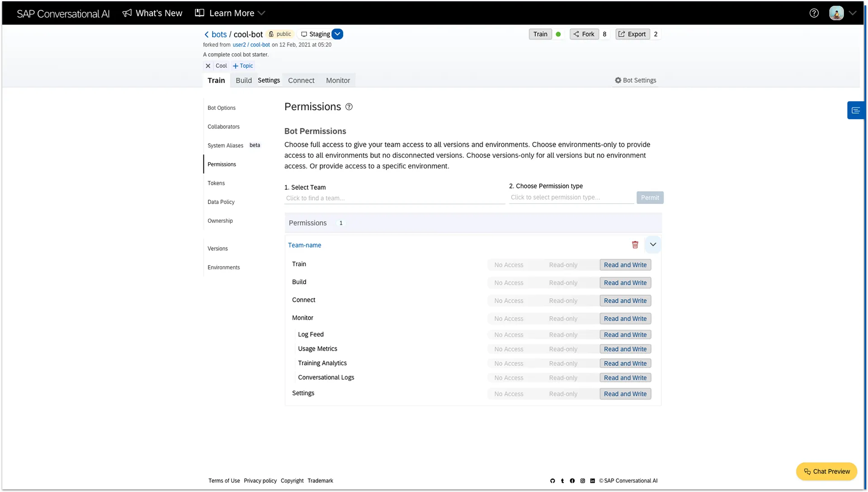Viewport: 868px width, 492px height.
Task: Open the help question mark icon in header
Action: [814, 13]
